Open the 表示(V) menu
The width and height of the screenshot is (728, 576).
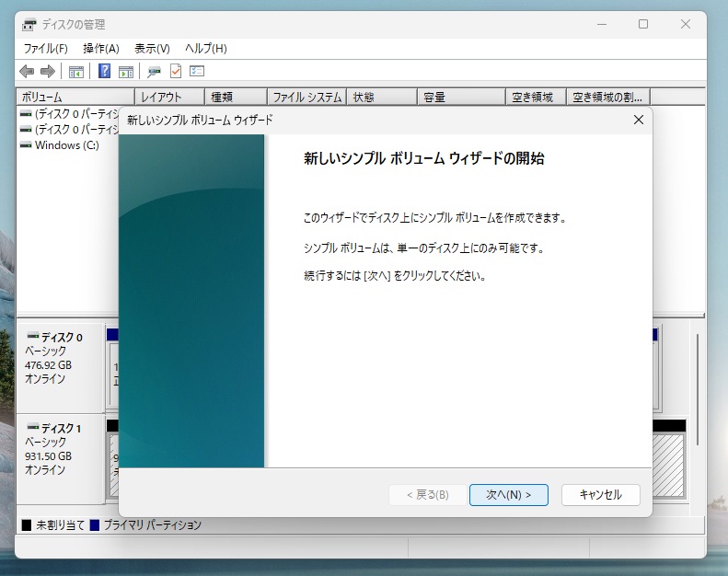(152, 48)
